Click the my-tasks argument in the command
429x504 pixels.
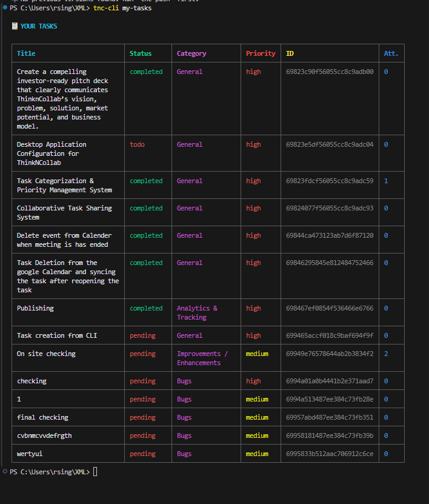(137, 8)
